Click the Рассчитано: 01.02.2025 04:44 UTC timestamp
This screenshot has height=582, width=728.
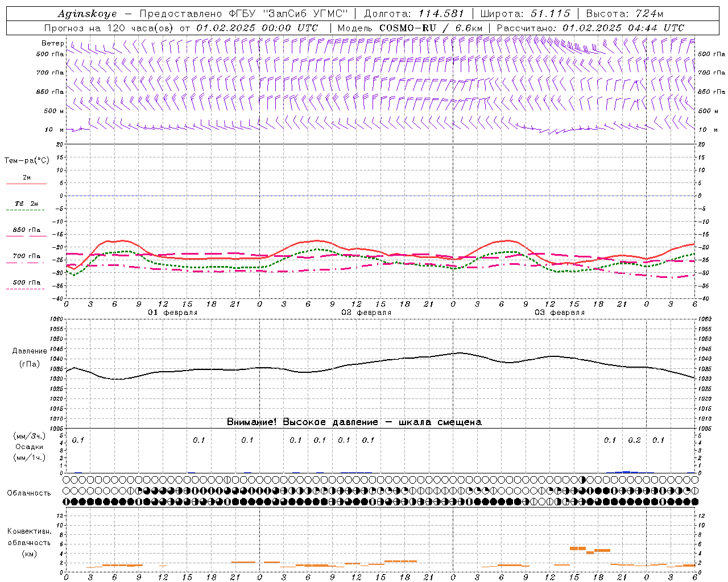pos(590,28)
